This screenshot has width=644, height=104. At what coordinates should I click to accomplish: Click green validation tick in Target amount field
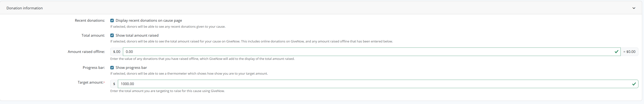click(x=634, y=84)
